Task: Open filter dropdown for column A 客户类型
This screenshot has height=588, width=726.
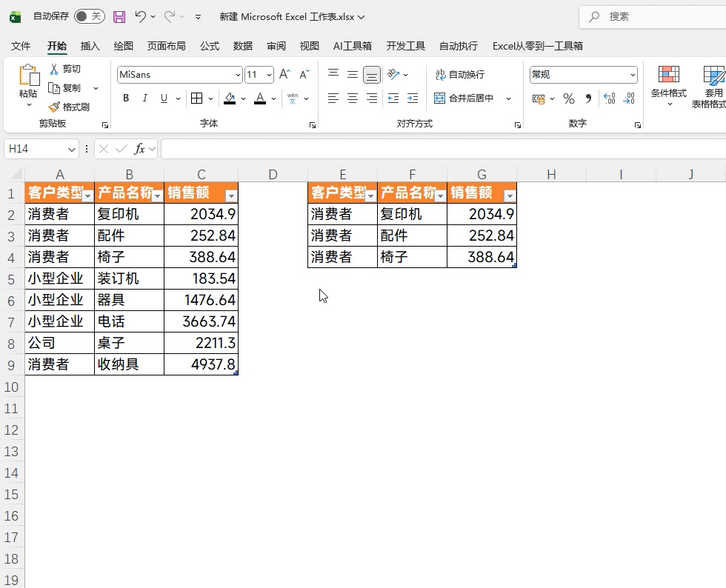Action: click(88, 196)
